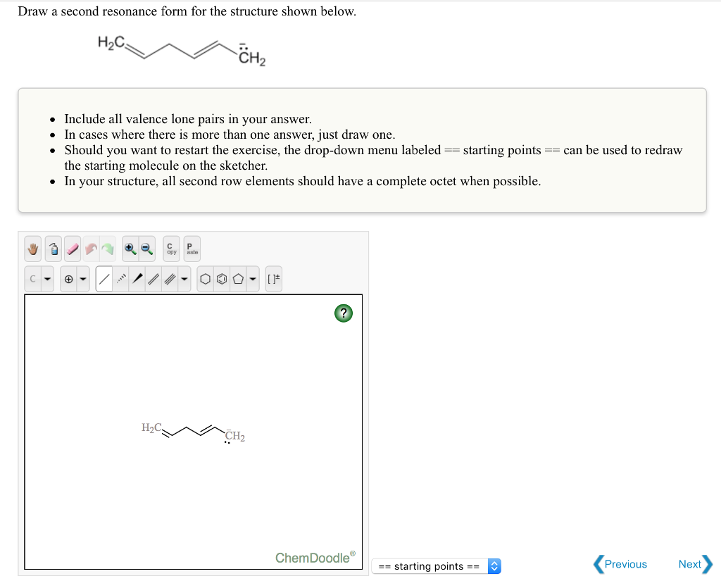Click the 'Should you want to restart' instruction
This screenshot has height=588, width=721.
pyautogui.click(x=373, y=158)
